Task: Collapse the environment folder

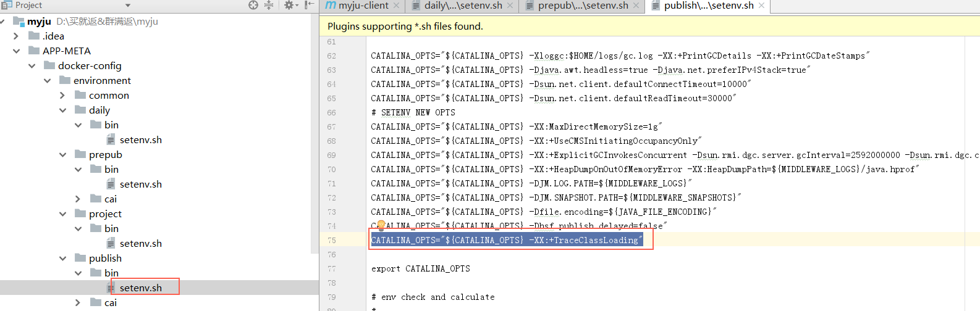Action: point(48,80)
